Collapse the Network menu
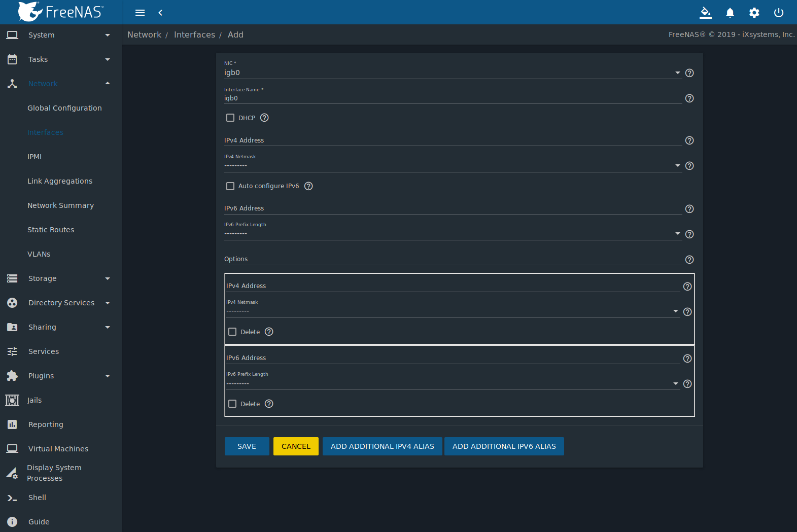Image resolution: width=797 pixels, height=532 pixels. (61, 84)
